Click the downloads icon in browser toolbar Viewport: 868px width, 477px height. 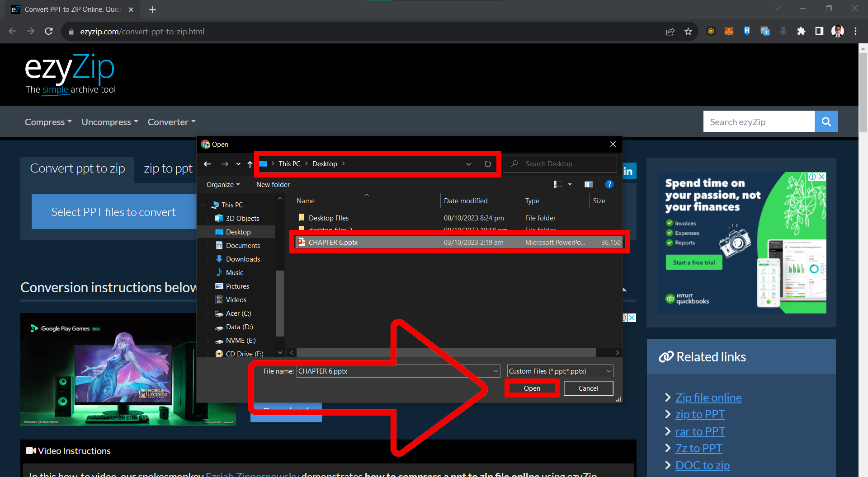coord(783,31)
